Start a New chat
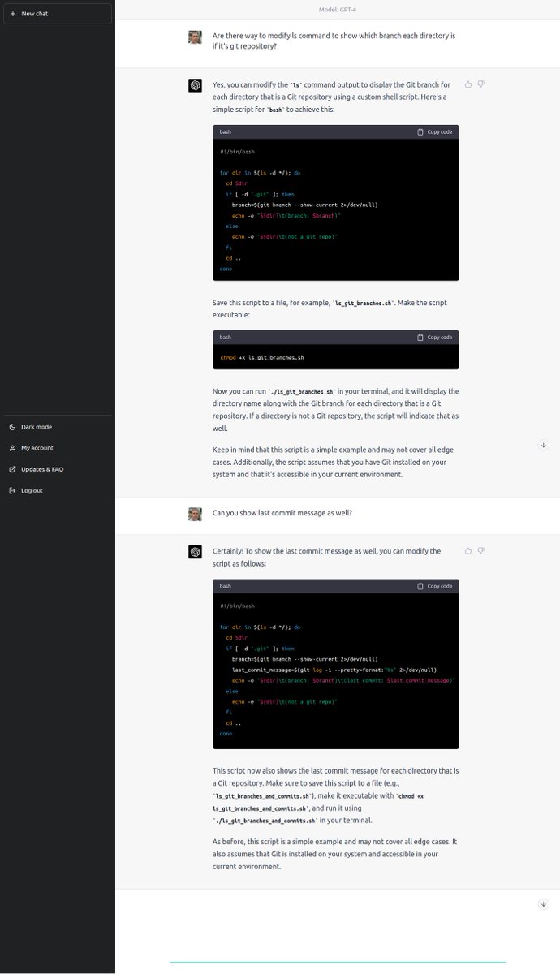This screenshot has width=560, height=974. tap(58, 14)
